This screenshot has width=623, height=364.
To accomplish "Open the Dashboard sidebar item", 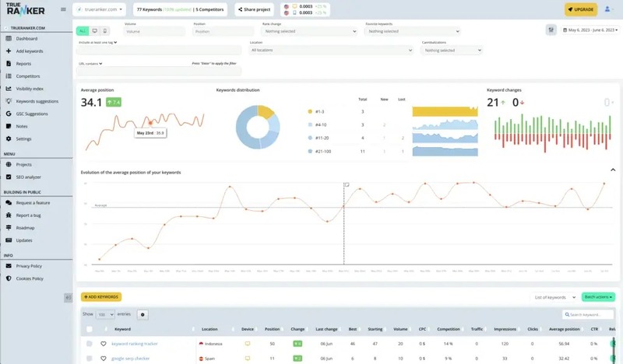I will (26, 39).
